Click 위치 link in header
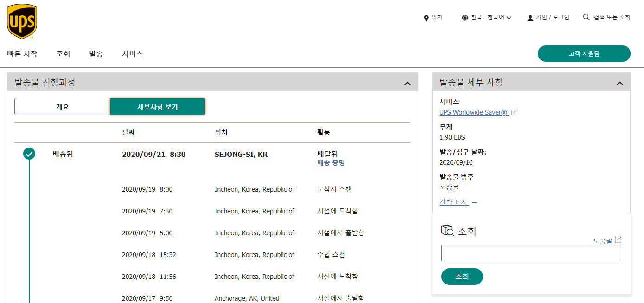 (x=437, y=18)
